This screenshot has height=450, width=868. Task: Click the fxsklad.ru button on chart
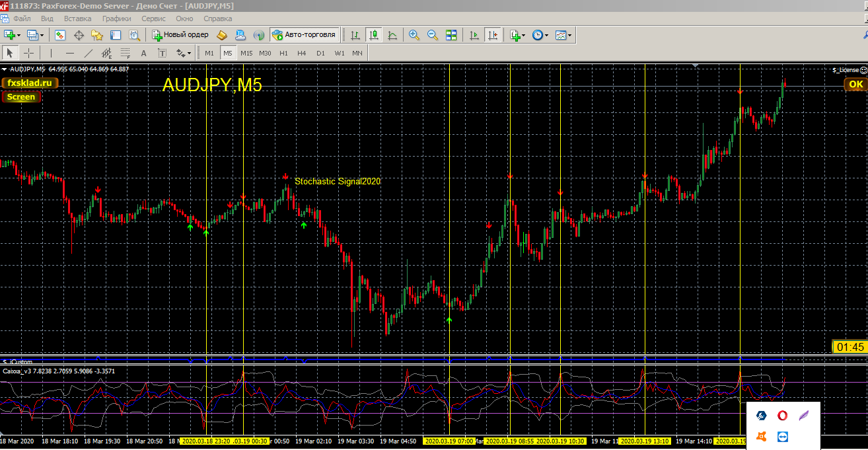tap(30, 83)
